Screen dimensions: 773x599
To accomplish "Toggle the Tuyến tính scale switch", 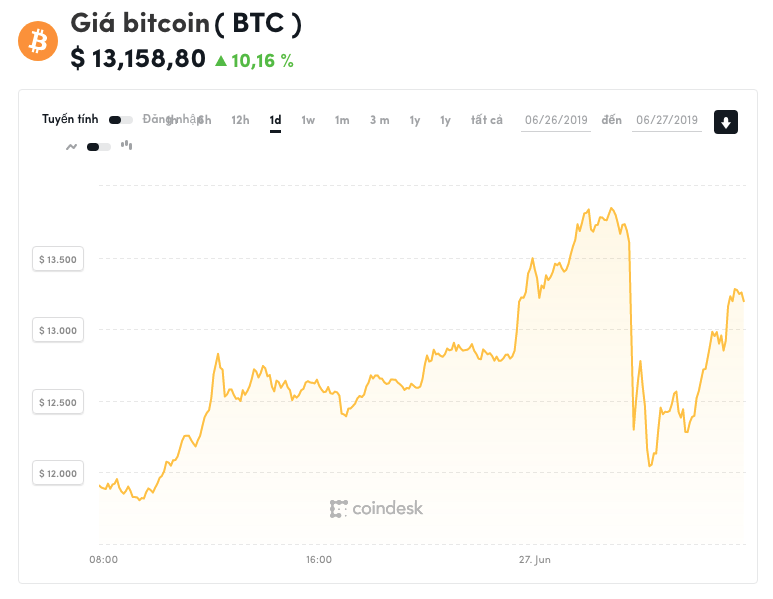I will [120, 120].
